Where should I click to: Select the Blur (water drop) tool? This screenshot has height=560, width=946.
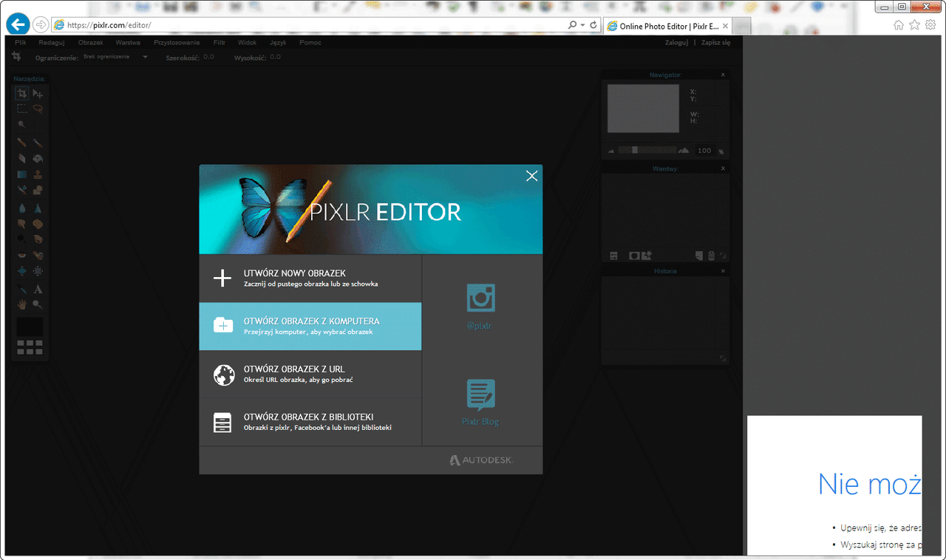click(22, 208)
